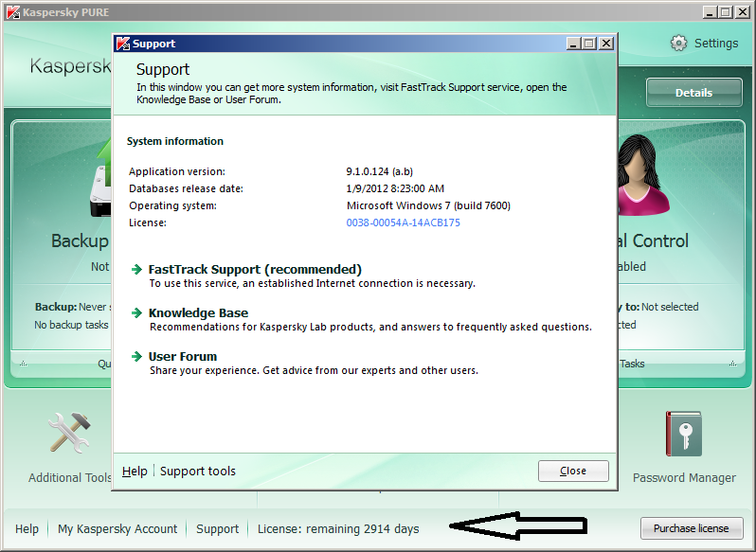Click the Additional Tools label
This screenshot has width=756, height=552.
pos(70,478)
